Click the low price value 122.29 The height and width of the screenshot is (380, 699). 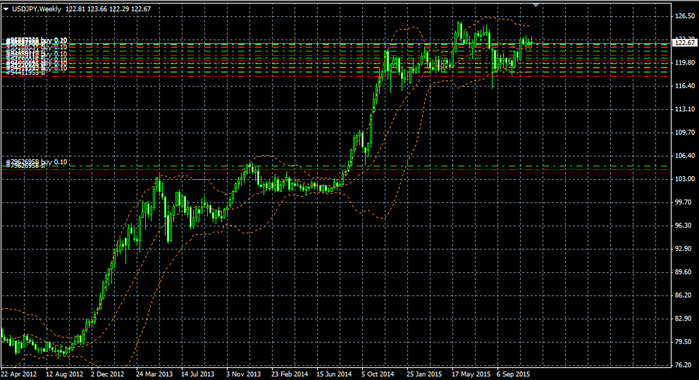[x=119, y=9]
